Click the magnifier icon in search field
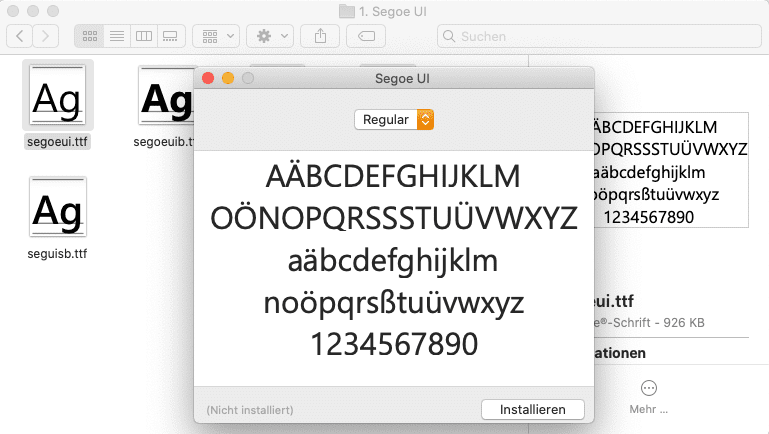This screenshot has height=434, width=769. click(448, 36)
